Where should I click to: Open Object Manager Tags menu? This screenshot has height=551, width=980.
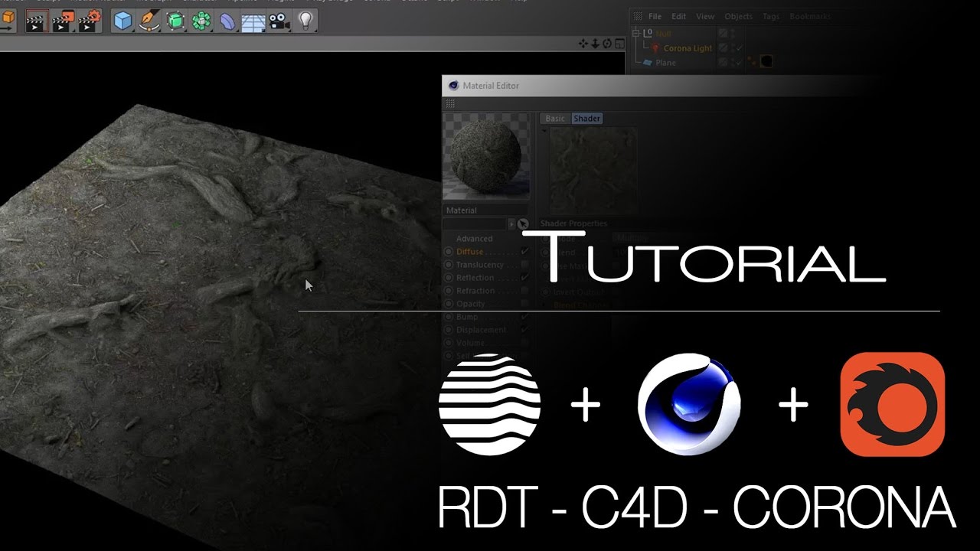(x=771, y=16)
